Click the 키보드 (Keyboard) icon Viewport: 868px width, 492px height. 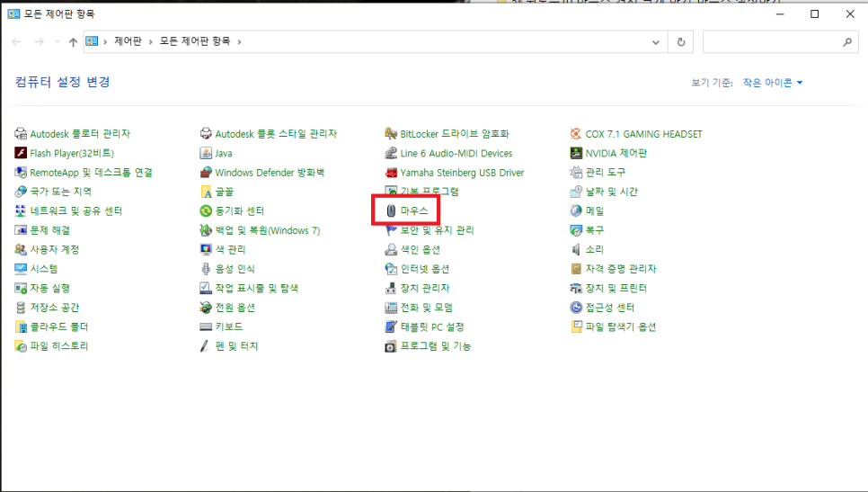206,327
